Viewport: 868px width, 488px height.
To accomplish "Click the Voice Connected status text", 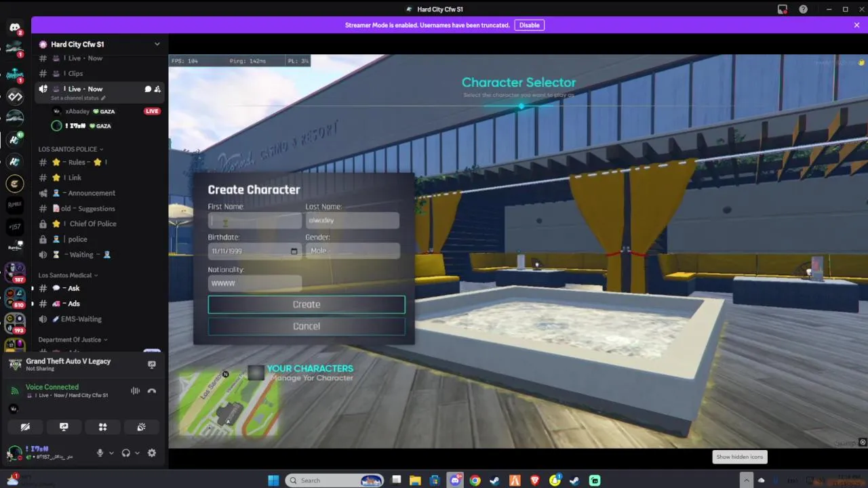I will point(52,387).
